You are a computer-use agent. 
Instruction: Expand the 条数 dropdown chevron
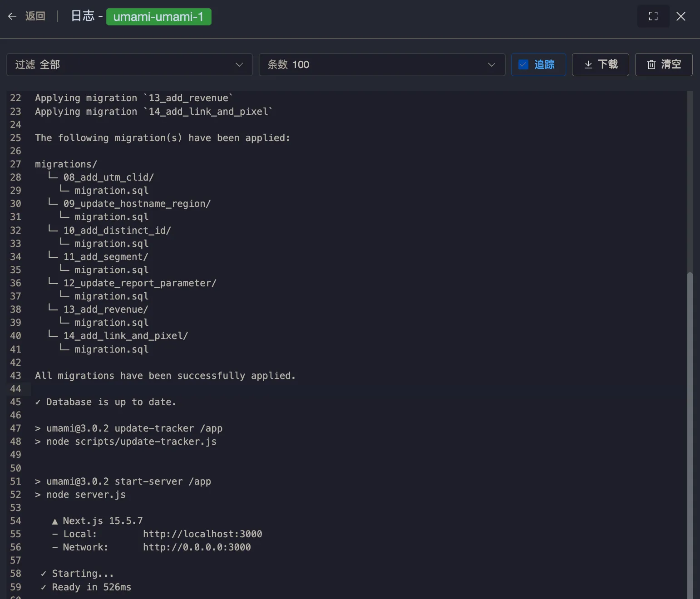click(491, 64)
